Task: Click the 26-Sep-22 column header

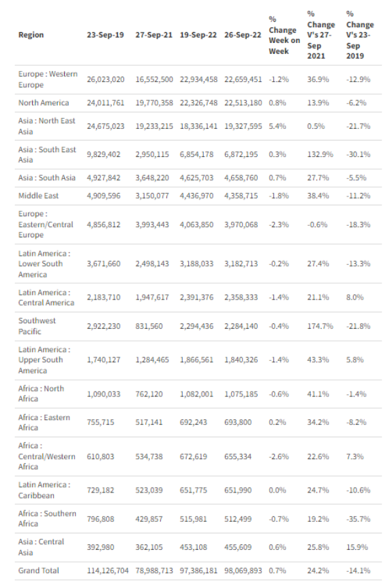Action: (243, 35)
